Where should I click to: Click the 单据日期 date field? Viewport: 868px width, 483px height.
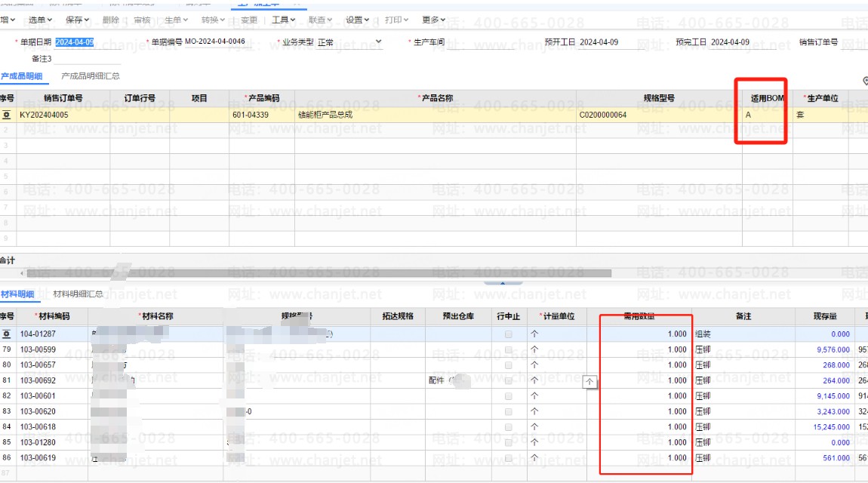(x=74, y=42)
